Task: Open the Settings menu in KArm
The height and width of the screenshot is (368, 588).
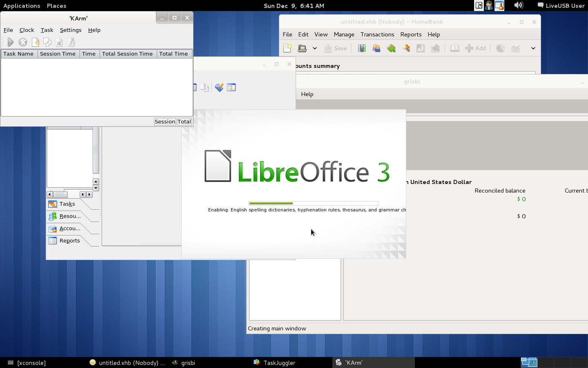Action: tap(71, 30)
